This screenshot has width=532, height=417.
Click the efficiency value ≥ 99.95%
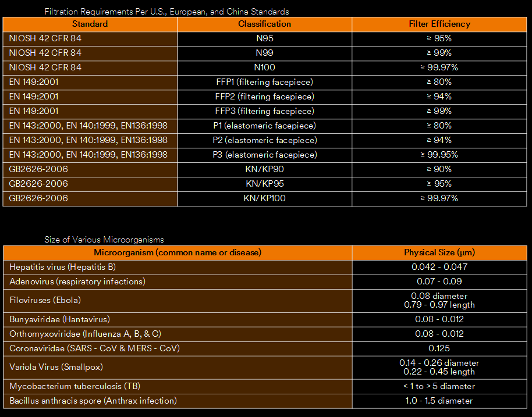pyautogui.click(x=439, y=155)
